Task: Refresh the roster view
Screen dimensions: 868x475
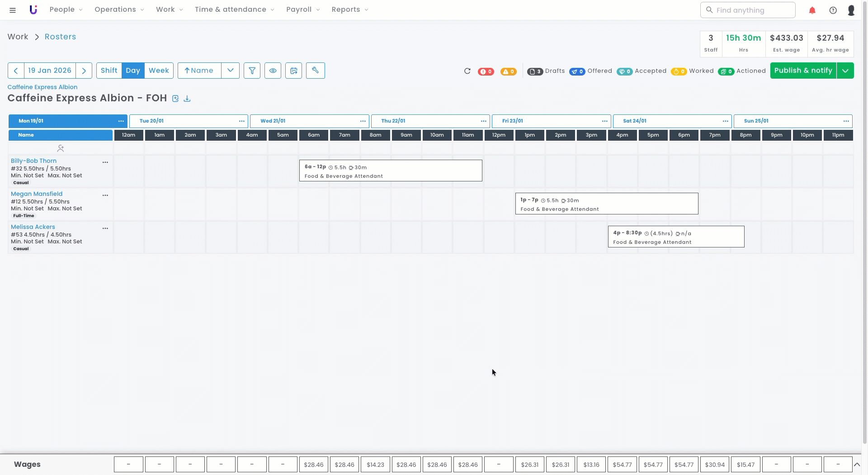Action: [467, 71]
